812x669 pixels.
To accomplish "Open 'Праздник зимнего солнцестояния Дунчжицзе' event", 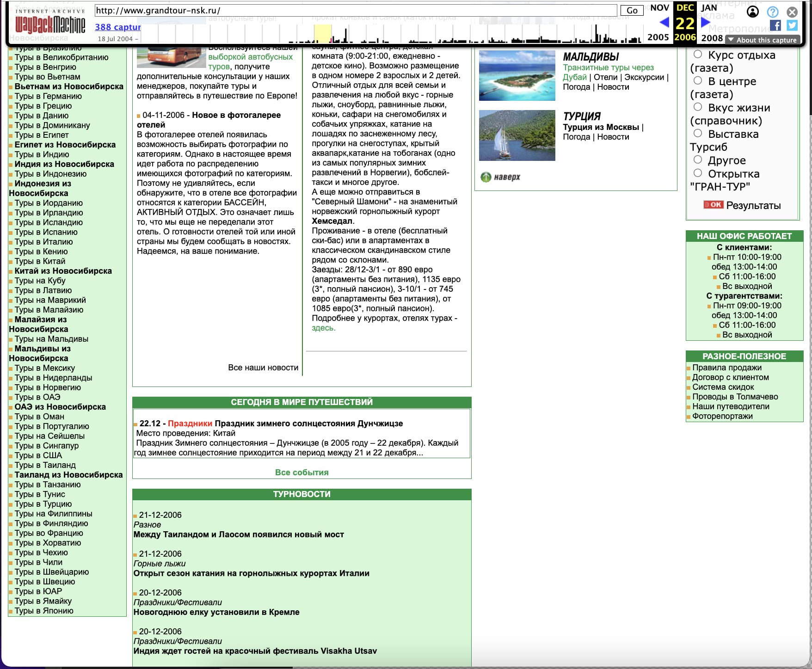I will click(309, 423).
